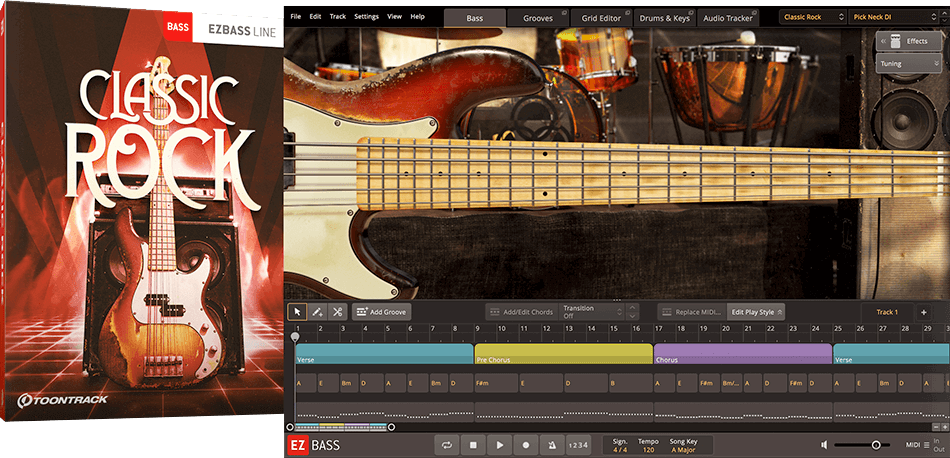This screenshot has height=458, width=950.
Task: Switch to the Grooves tab
Action: click(538, 18)
